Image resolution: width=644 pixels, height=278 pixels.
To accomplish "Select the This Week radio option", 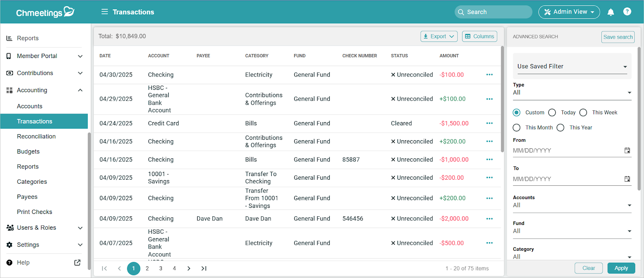I will [x=583, y=112].
